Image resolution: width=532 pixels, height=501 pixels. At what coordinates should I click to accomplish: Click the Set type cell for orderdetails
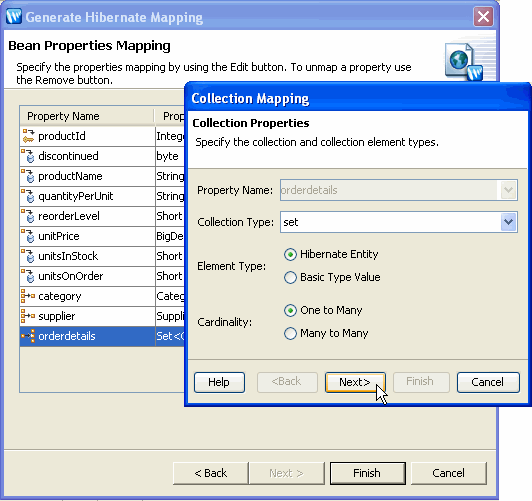tap(170, 336)
